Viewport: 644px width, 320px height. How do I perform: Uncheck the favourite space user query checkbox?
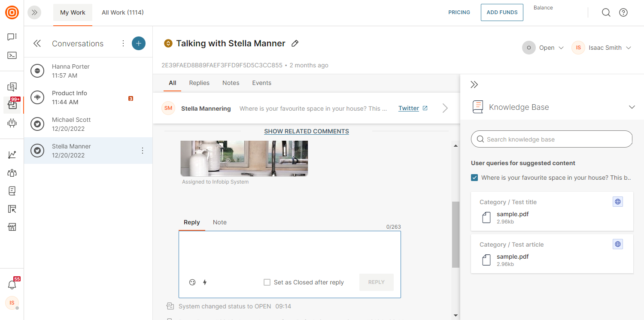474,178
